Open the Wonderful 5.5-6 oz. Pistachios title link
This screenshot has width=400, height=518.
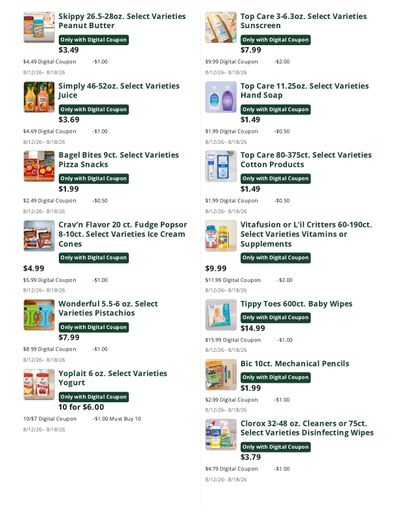click(108, 308)
